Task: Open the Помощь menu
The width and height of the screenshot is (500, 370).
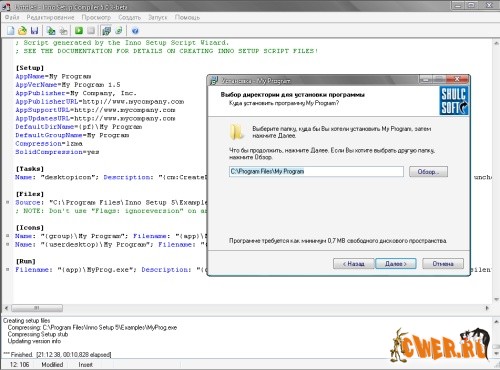Action: pos(187,17)
